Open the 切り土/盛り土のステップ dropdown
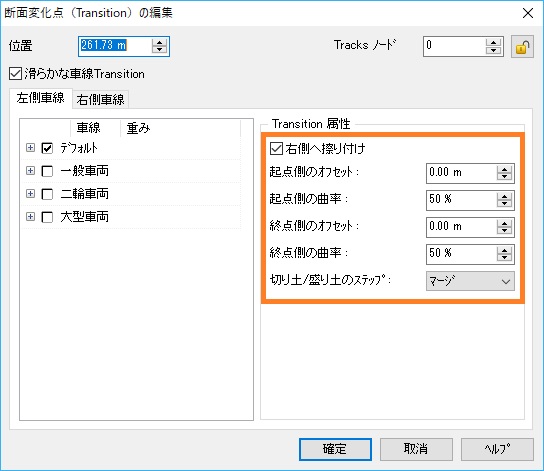The image size is (544, 471). (x=470, y=281)
